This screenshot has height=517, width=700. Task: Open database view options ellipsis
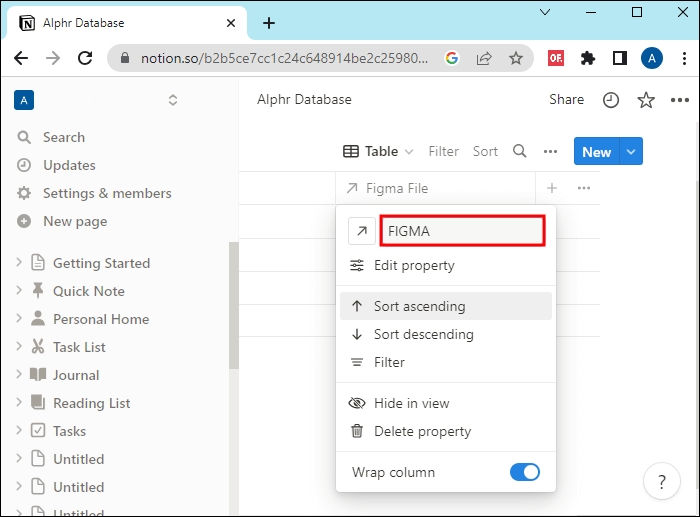550,152
